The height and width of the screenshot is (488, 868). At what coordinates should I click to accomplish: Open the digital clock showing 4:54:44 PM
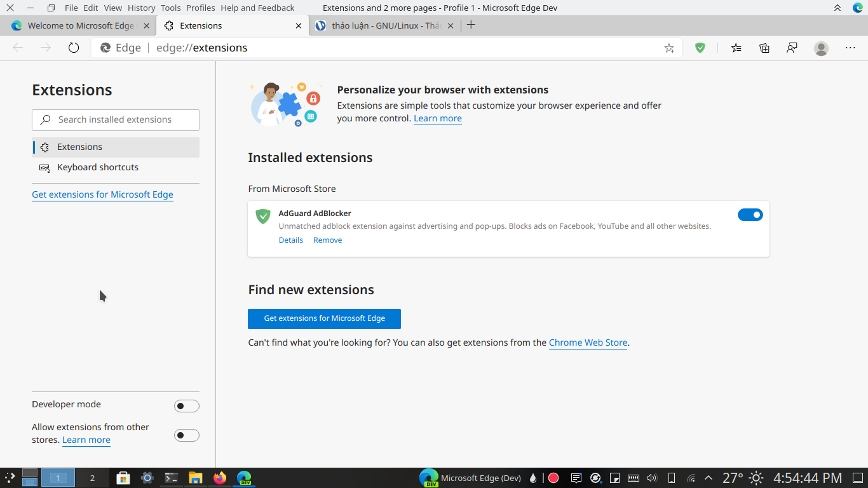[808, 478]
